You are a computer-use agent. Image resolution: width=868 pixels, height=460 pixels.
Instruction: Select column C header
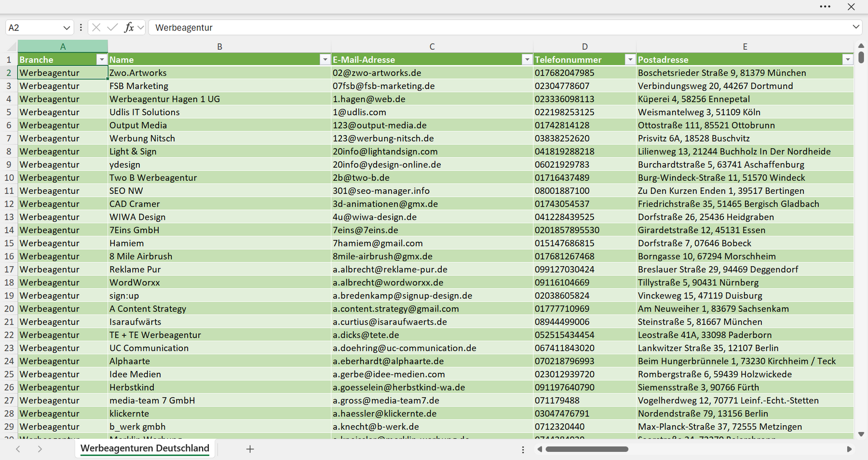432,46
